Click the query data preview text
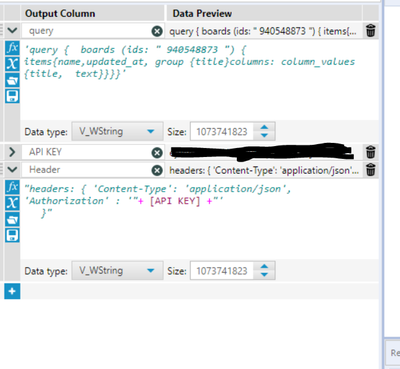400x369 pixels. pos(263,31)
